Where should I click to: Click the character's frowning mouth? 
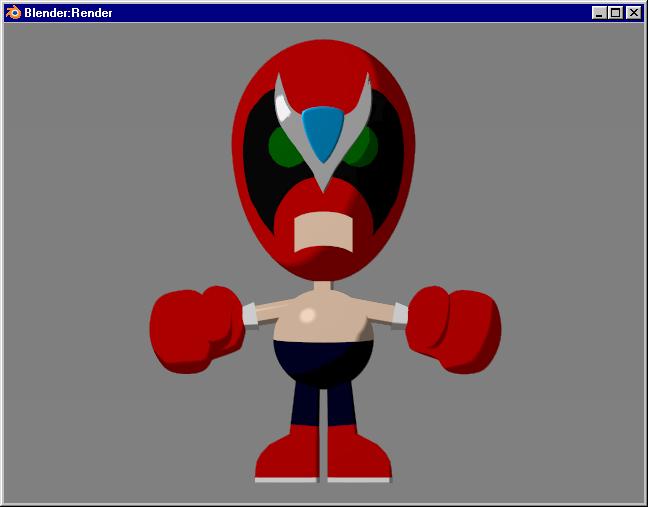(323, 231)
